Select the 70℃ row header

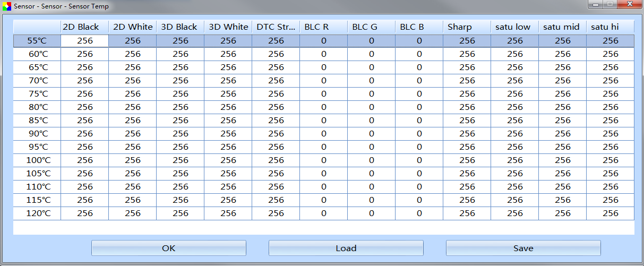pos(37,81)
